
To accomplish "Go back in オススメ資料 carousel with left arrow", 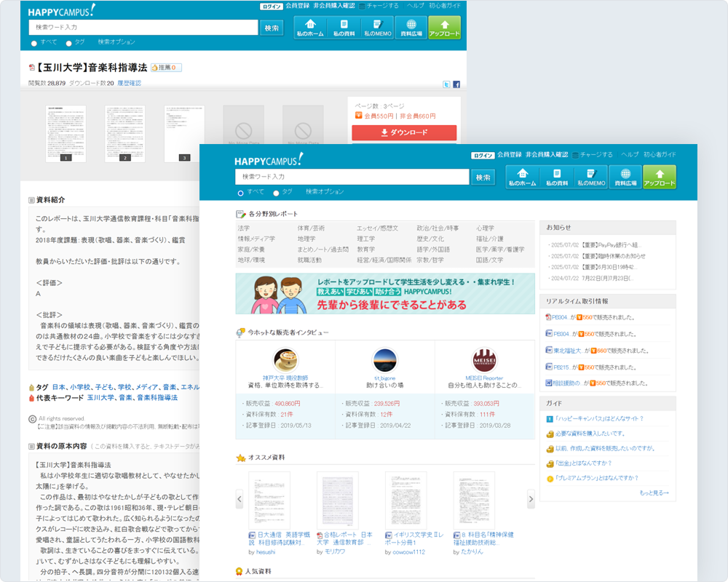I will point(240,499).
